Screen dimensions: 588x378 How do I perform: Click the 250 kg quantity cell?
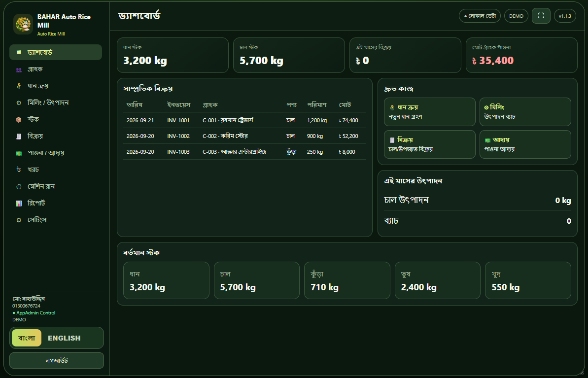coord(314,152)
